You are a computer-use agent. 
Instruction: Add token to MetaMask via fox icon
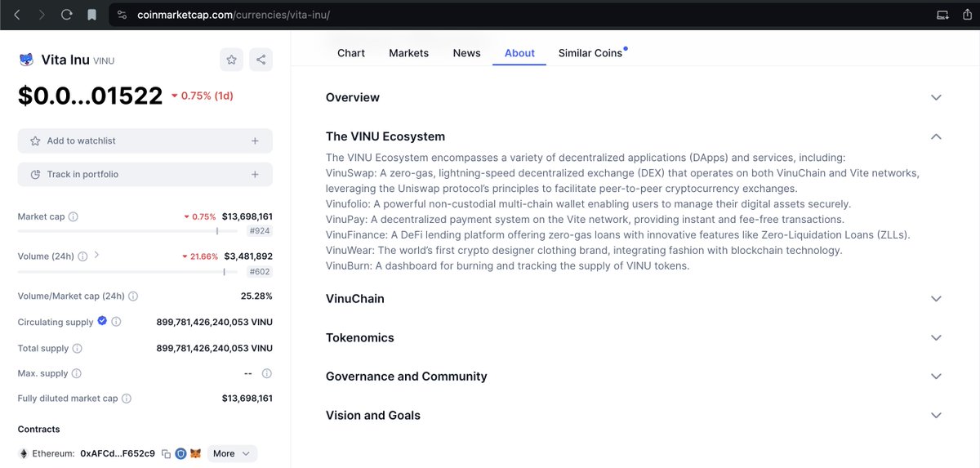click(195, 453)
